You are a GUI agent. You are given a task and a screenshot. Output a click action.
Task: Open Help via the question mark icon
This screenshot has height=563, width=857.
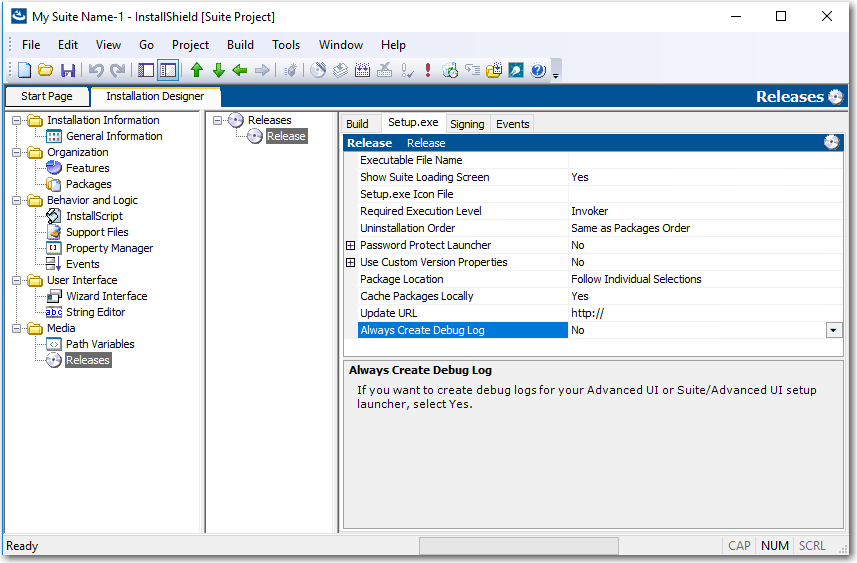[538, 70]
